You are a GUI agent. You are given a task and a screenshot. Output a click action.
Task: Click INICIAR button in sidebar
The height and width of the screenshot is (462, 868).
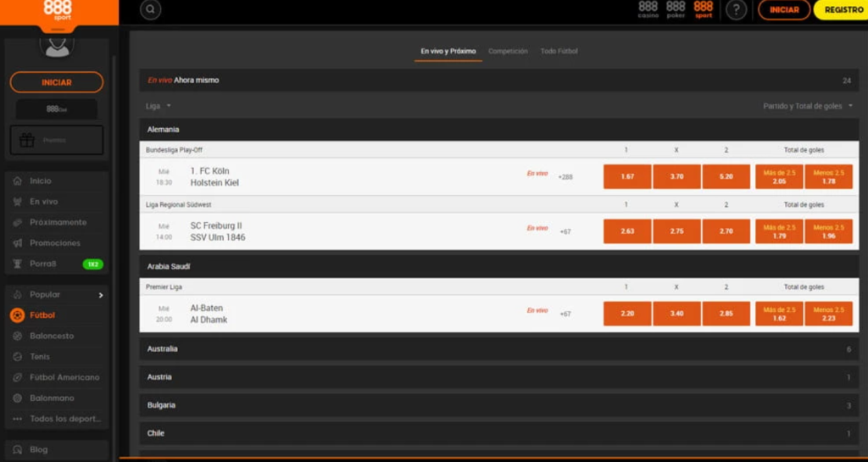[57, 82]
